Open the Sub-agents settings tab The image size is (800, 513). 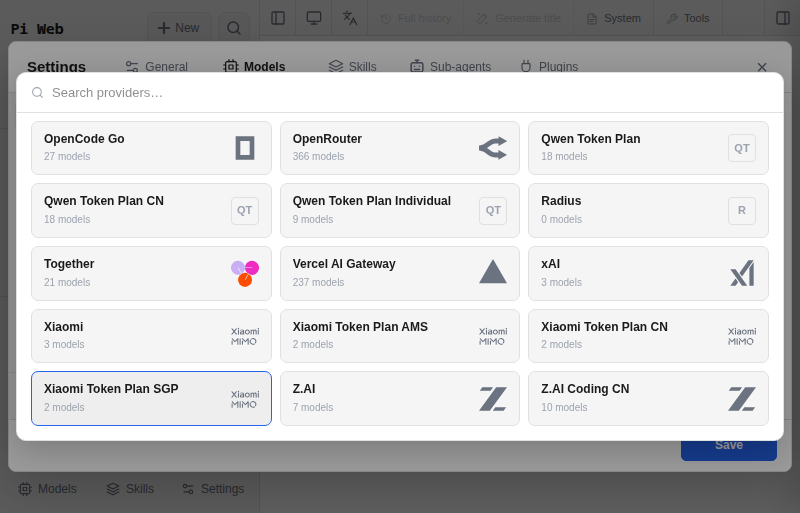[451, 67]
